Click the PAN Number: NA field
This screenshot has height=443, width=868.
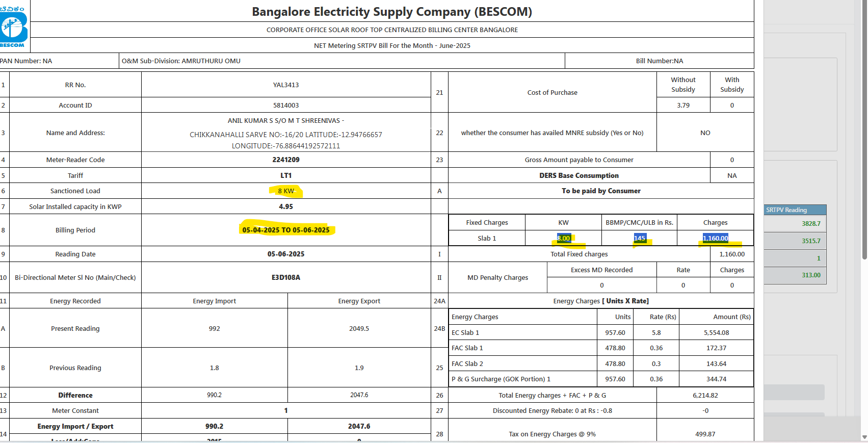click(x=26, y=61)
